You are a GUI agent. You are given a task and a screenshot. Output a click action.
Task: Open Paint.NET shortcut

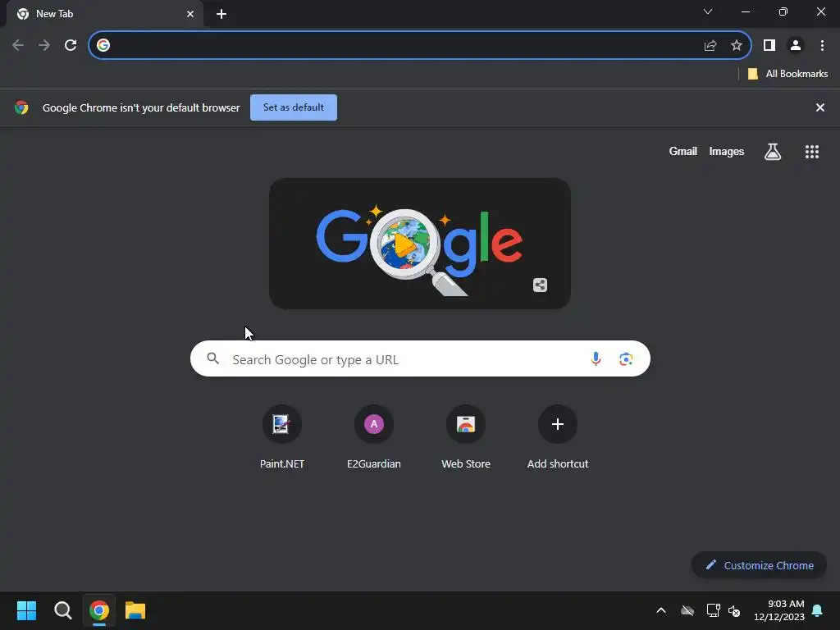pyautogui.click(x=282, y=438)
